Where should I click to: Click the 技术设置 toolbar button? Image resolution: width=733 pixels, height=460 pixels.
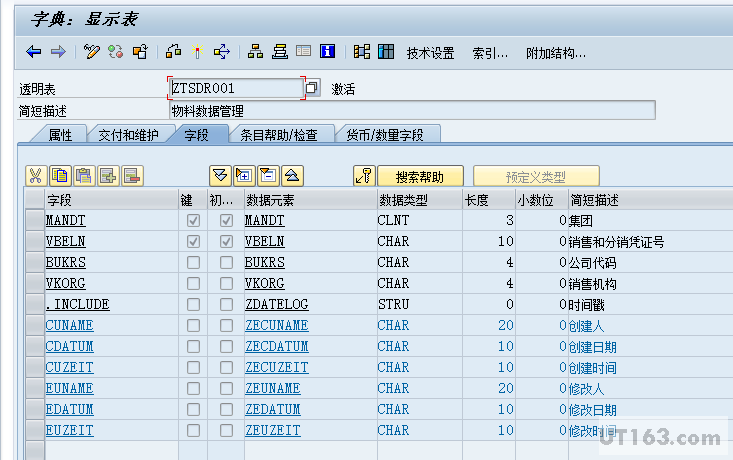430,53
